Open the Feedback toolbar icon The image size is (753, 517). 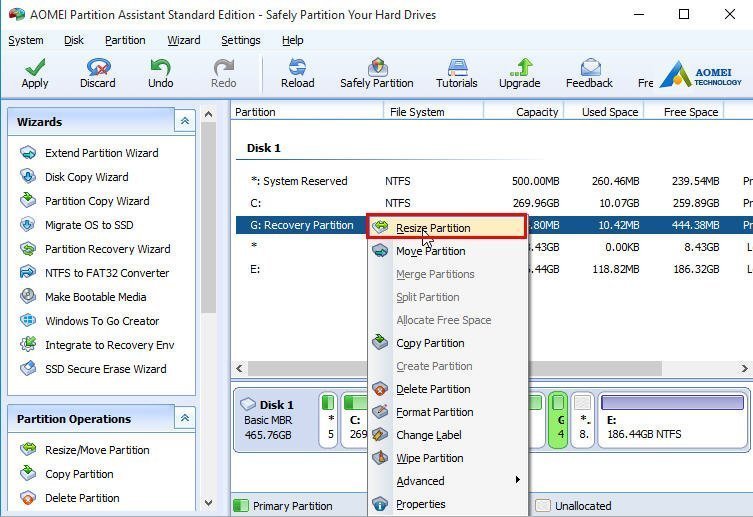coord(590,68)
